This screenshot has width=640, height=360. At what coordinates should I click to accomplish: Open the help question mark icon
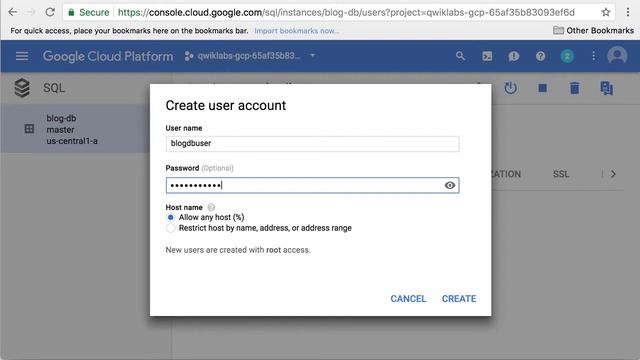pos(540,56)
